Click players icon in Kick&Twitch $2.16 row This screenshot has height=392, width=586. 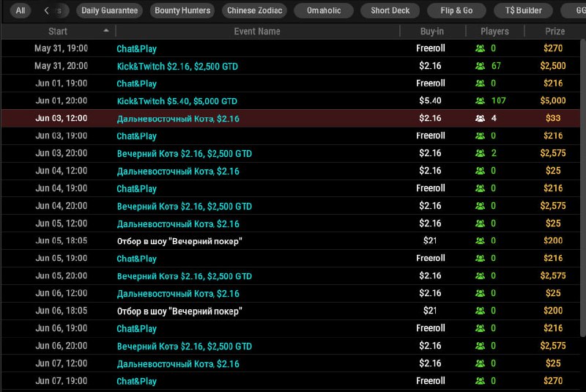tap(480, 66)
